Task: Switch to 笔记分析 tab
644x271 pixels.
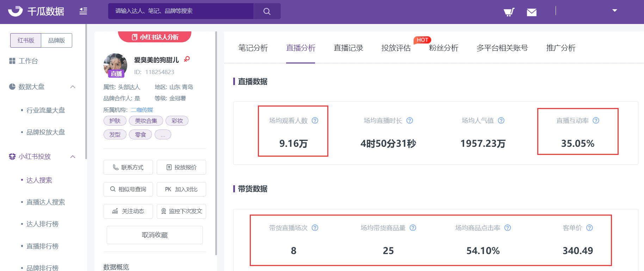Action: pyautogui.click(x=253, y=48)
